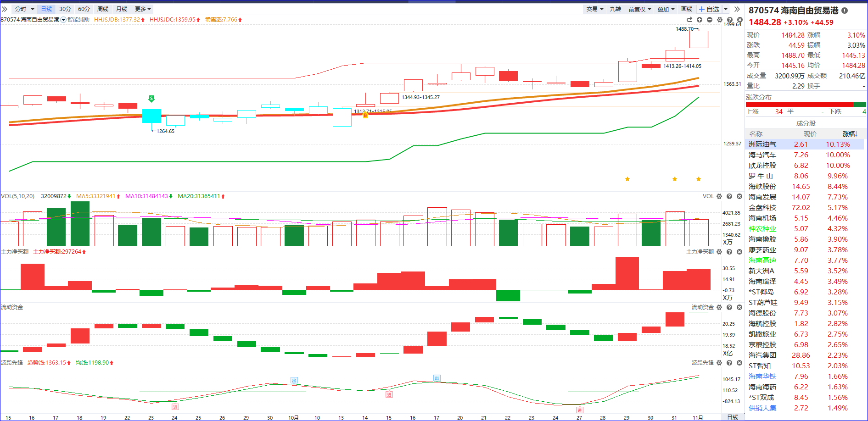This screenshot has height=421, width=868.
Task: Open settings gear for 波段先锋 panel
Action: [719, 363]
